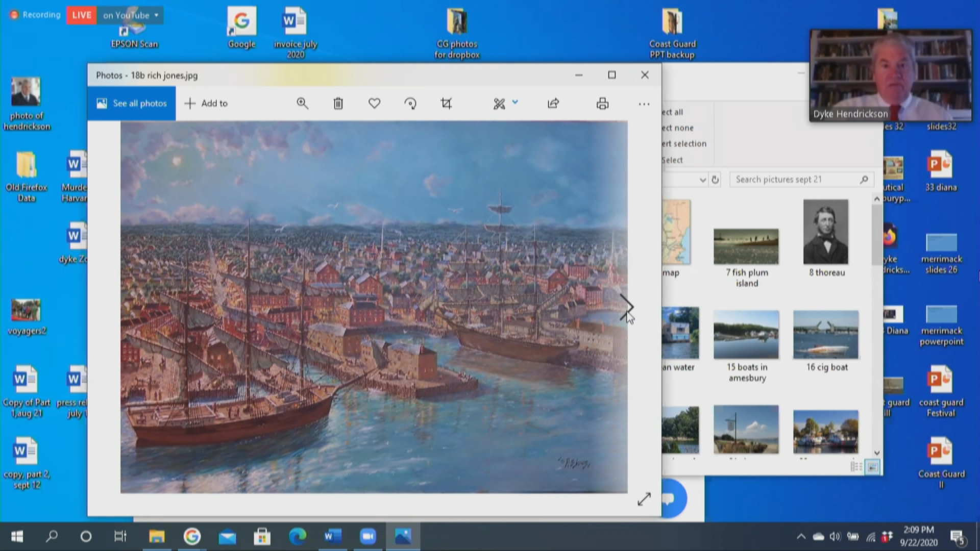The image size is (980, 551).
Task: Click Select all in File Explorer ribbon
Action: [673, 112]
